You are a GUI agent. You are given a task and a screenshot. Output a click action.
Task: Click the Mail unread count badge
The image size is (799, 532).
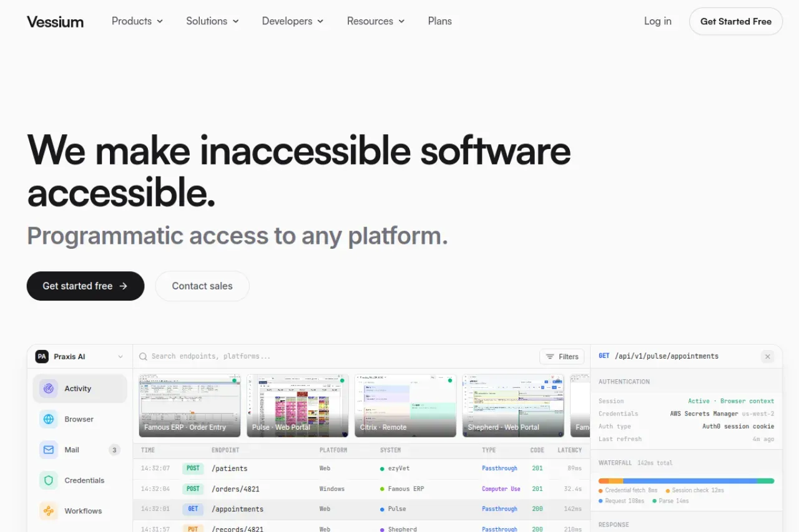tap(114, 450)
